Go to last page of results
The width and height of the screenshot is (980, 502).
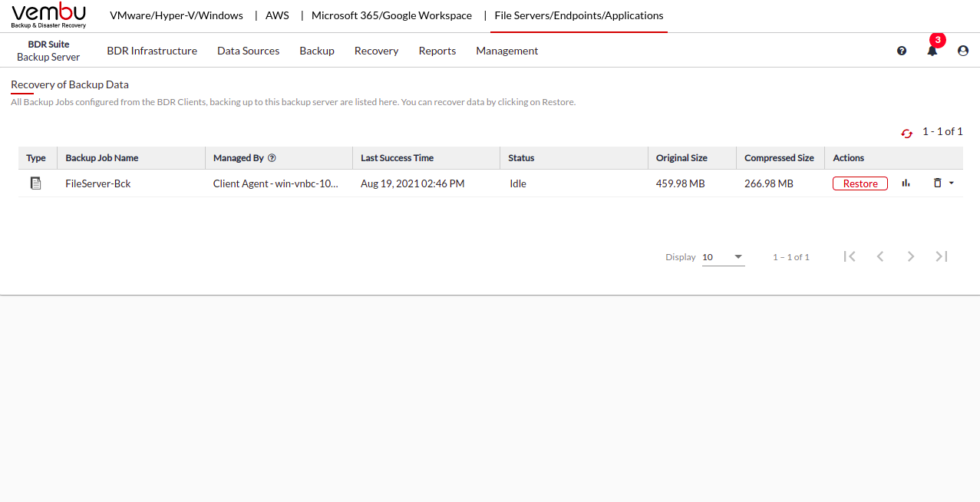click(942, 256)
